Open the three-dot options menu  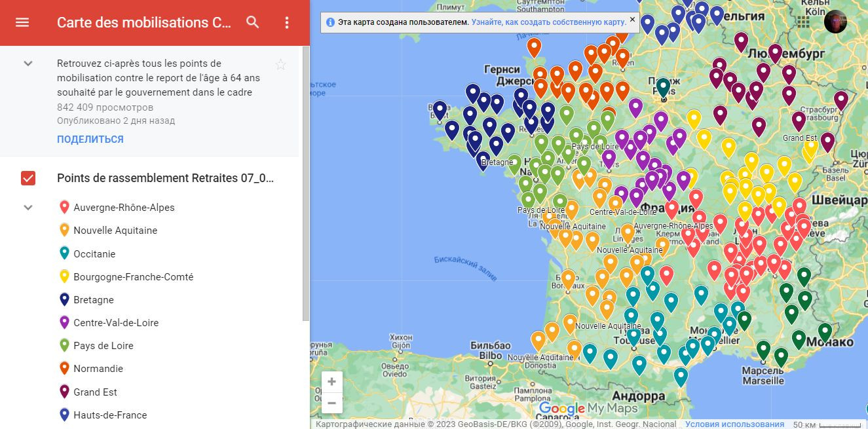pyautogui.click(x=286, y=22)
